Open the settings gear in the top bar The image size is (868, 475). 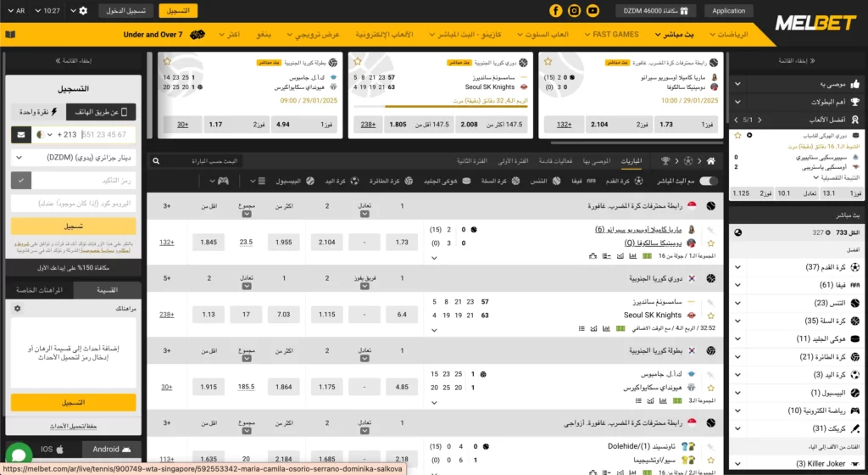[x=83, y=10]
